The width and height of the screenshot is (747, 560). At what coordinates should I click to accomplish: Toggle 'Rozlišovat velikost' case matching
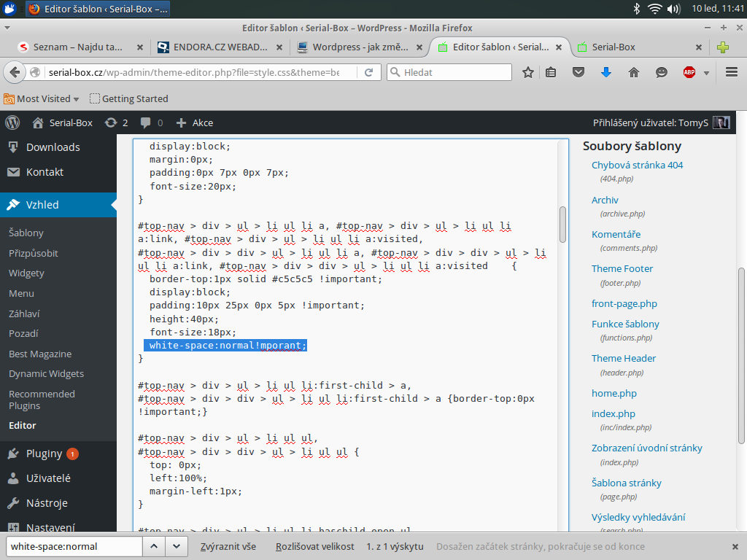(314, 546)
